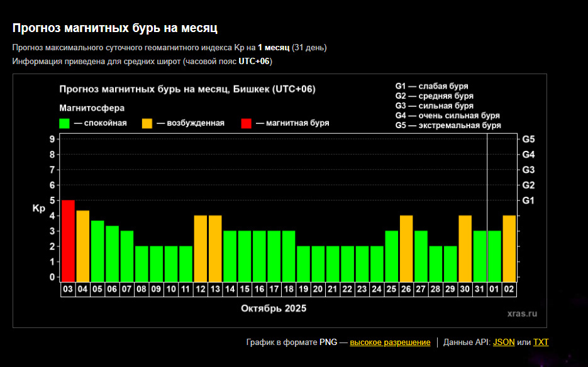Click the date label 18 on the x-axis
This screenshot has width=588, height=367.
[x=289, y=290]
